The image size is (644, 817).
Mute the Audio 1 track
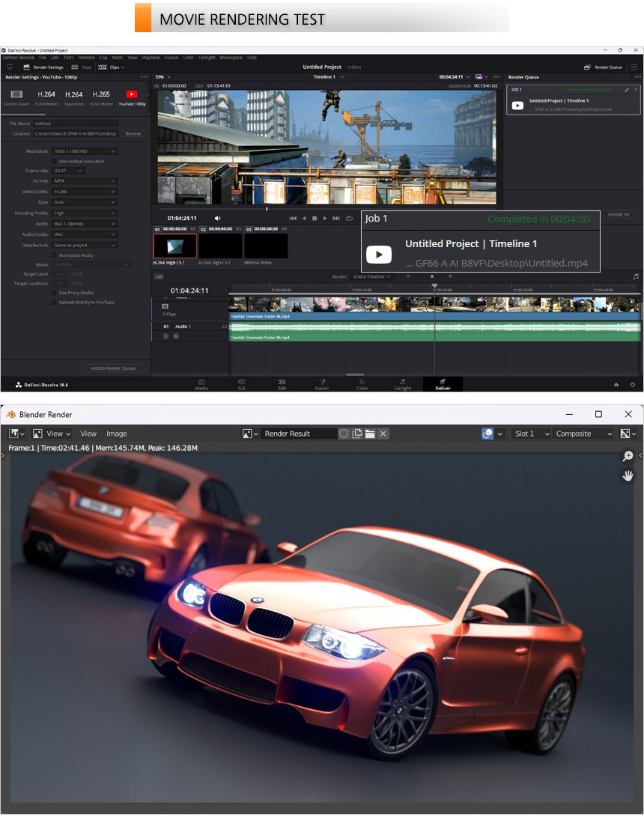(175, 336)
